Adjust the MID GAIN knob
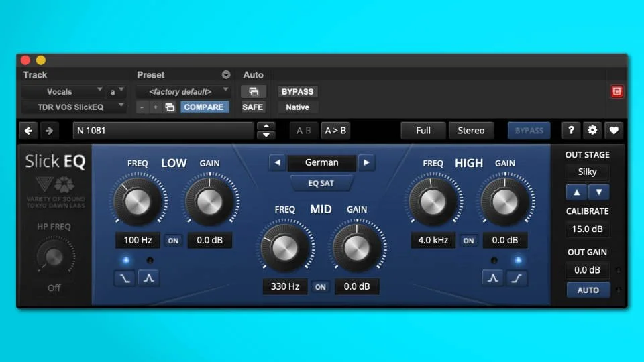The height and width of the screenshot is (362, 644). [356, 248]
